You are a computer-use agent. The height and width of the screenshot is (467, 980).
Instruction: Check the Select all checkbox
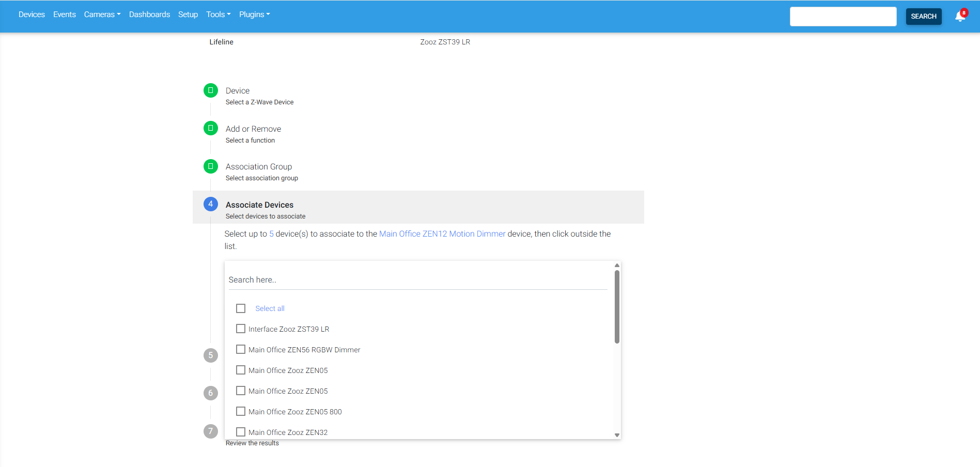click(x=241, y=308)
